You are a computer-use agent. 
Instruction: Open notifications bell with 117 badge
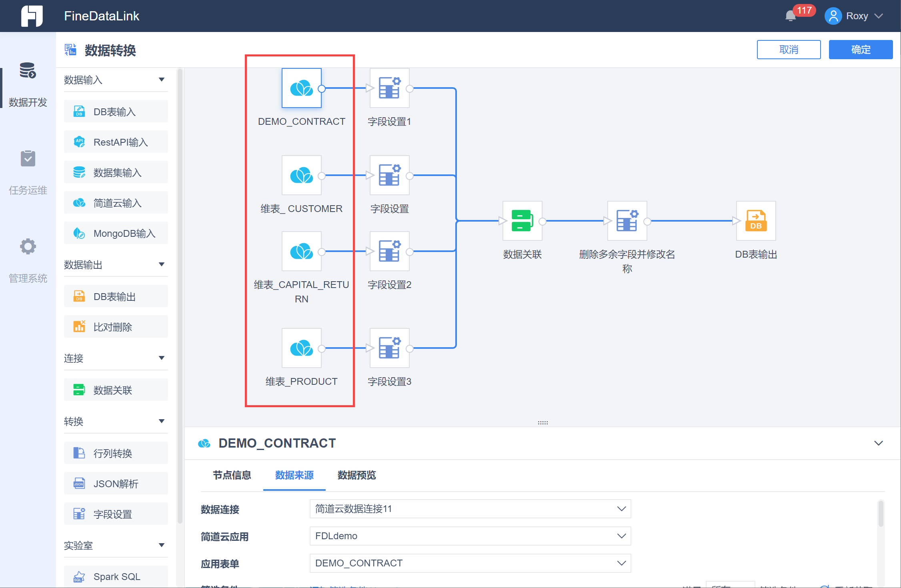tap(791, 16)
